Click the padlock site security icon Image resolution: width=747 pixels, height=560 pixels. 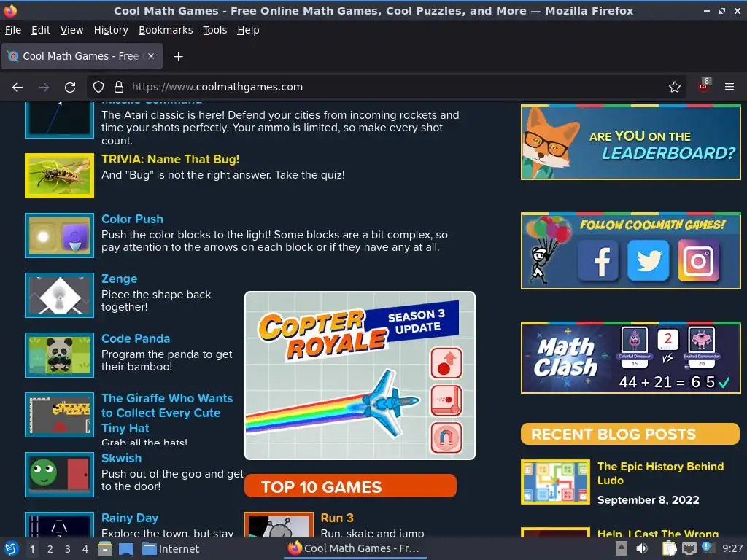119,87
